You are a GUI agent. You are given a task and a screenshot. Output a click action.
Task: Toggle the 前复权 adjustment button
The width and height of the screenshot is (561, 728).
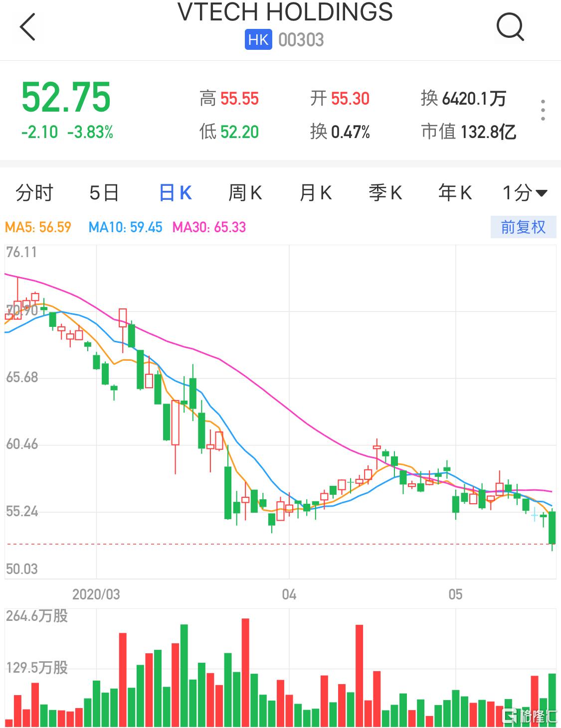click(x=523, y=227)
